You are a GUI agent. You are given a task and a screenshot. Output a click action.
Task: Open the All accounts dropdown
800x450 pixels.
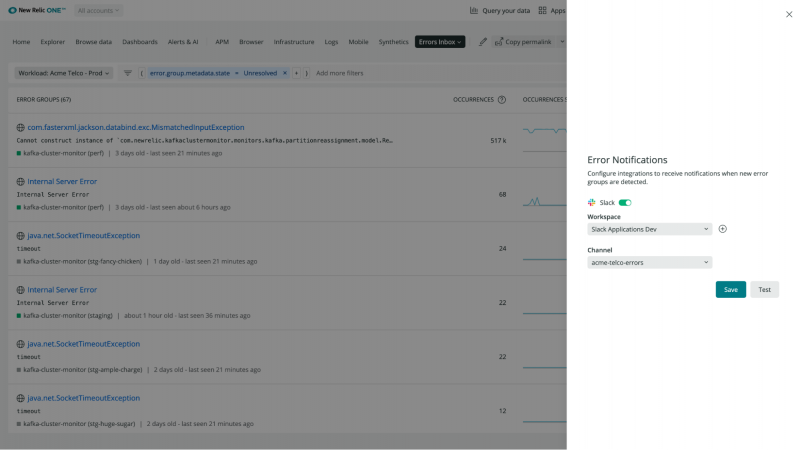tap(98, 10)
